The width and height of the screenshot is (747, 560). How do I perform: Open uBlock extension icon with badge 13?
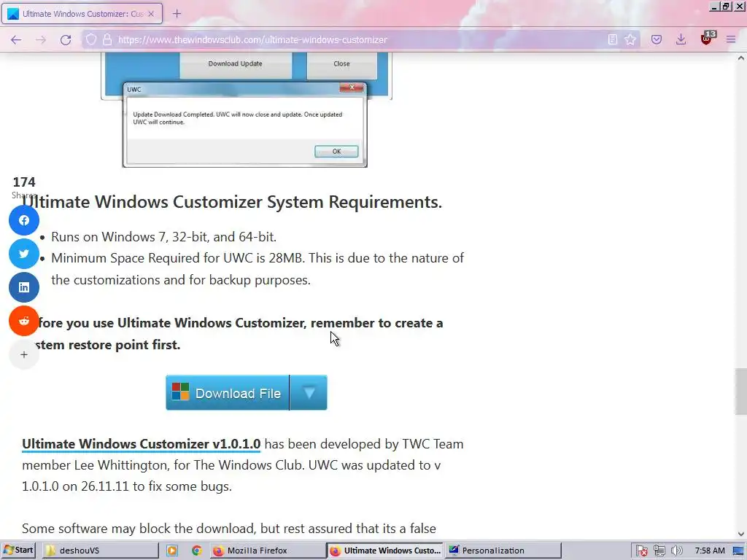click(707, 39)
